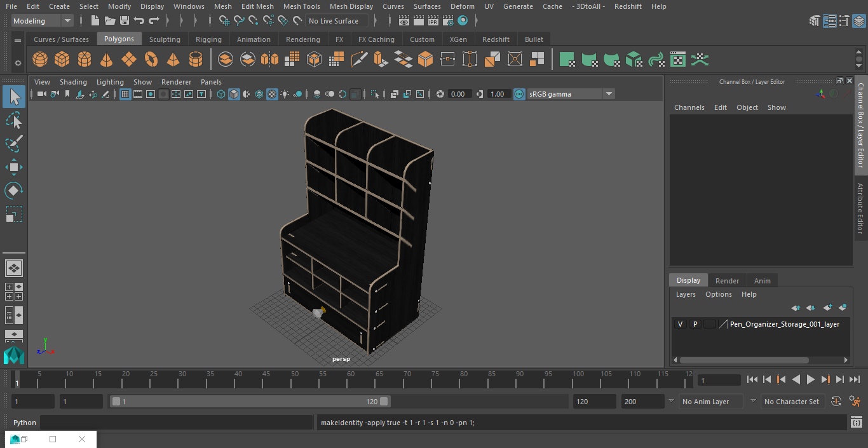Toggle viewport grid display
868x448 pixels.
coord(125,94)
